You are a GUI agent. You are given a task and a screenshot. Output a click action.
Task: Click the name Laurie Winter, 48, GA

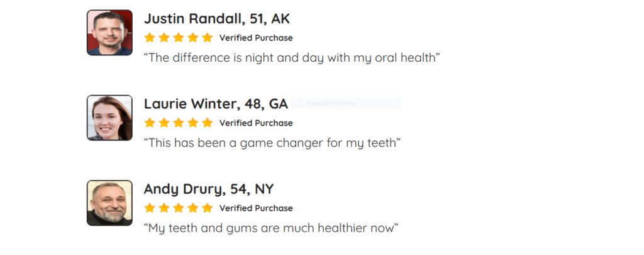(x=216, y=104)
